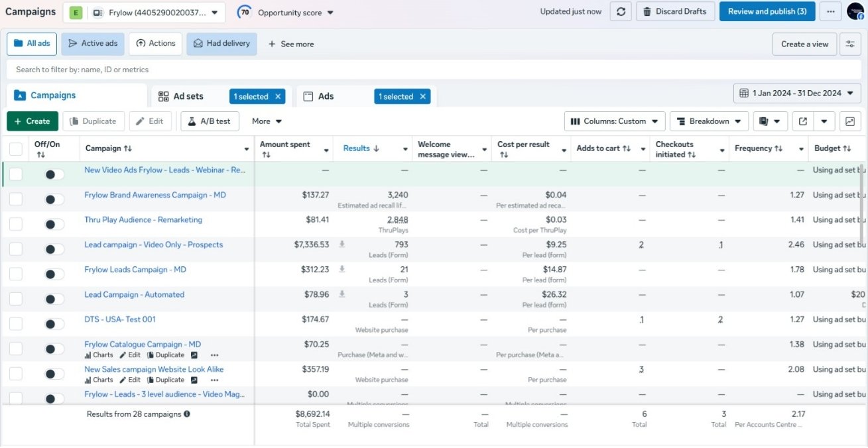
Task: Open Charts for Frylow Catalogue Campaign
Action: coord(99,355)
